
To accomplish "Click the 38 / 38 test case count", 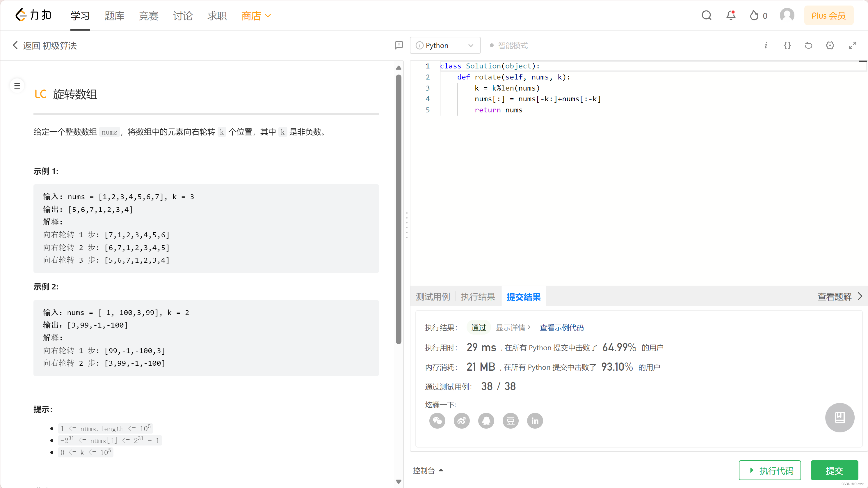I will 498,386.
